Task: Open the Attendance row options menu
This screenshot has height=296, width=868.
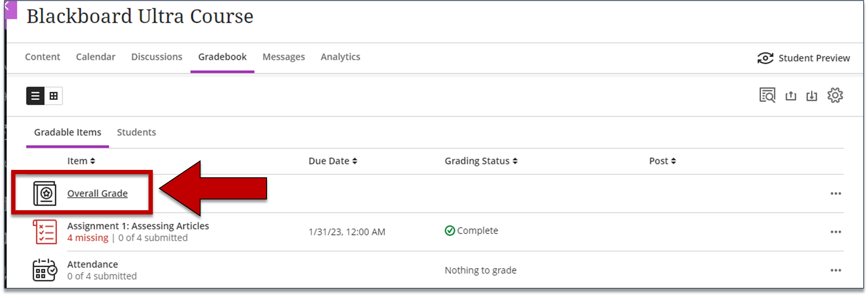Action: pos(836,270)
